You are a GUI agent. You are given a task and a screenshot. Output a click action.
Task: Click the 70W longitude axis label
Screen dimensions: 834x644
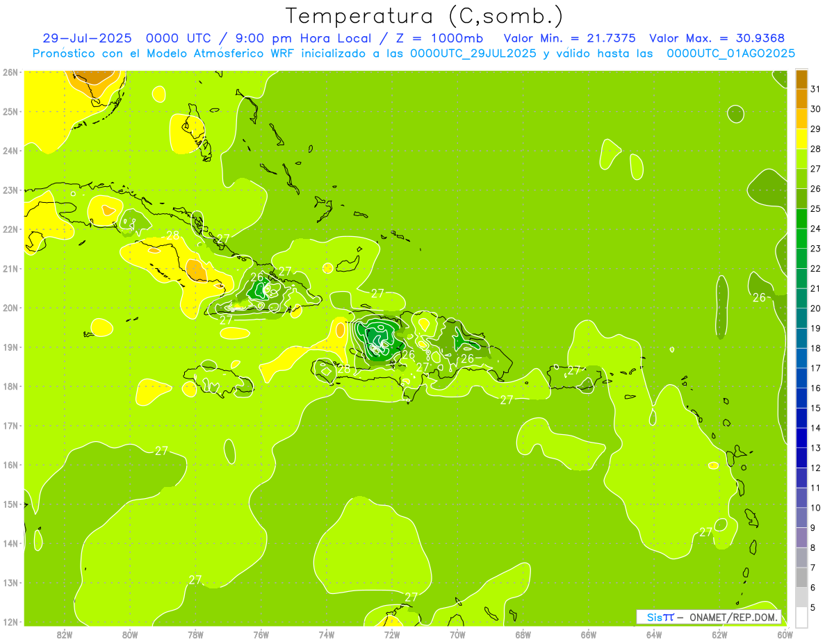tap(457, 634)
